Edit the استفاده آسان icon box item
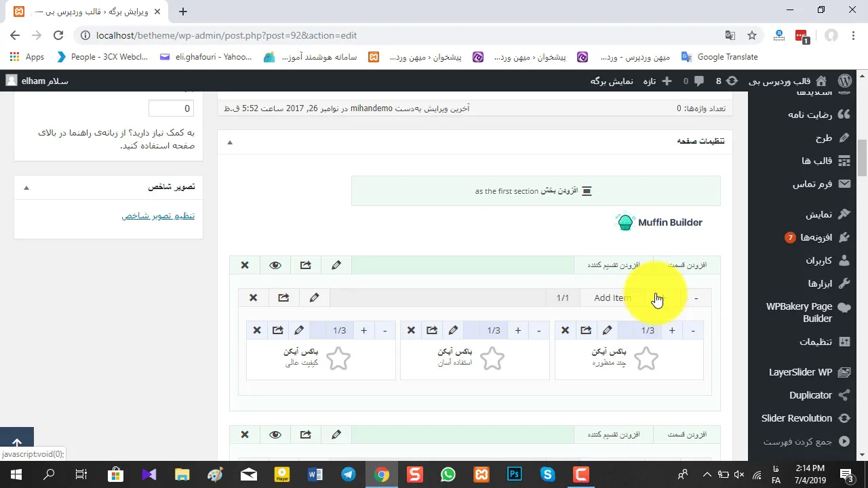Screen dimensions: 868x488 pyautogui.click(x=453, y=330)
